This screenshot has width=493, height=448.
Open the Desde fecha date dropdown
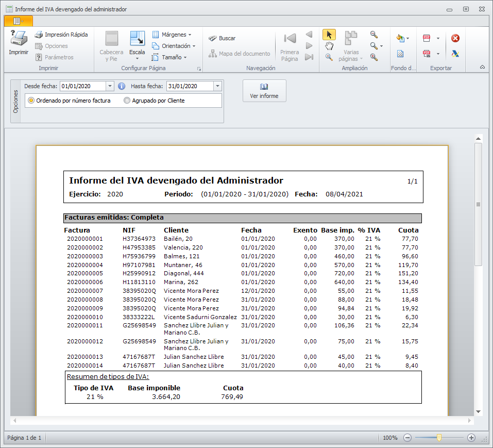(x=110, y=86)
